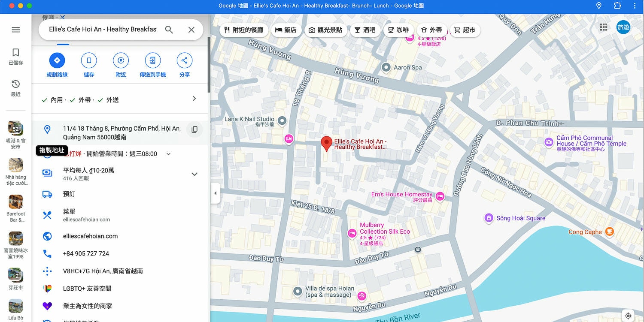Click the Mulberry Collection Silk Eco marker
Screen dimensions: 644x322
click(x=352, y=233)
